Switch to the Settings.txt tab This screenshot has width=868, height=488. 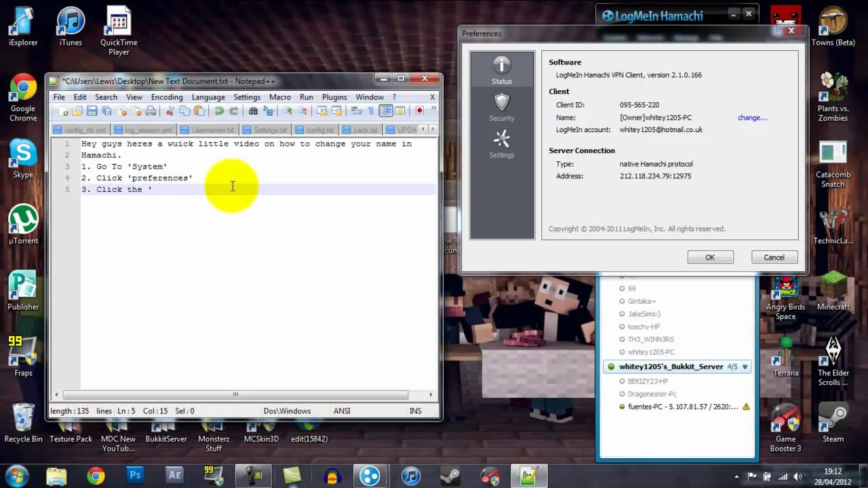[x=265, y=129]
